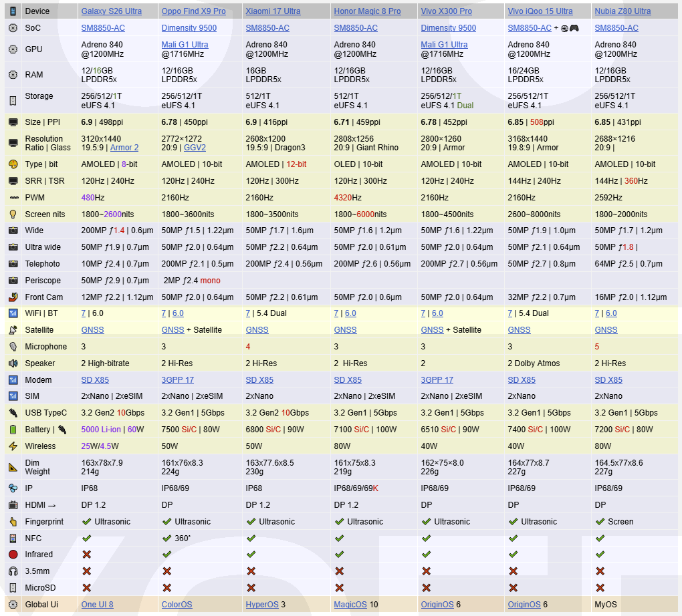The height and width of the screenshot is (616, 682).
Task: Click red X Infrared mark for Galaxy S26 Ultra
Action: [x=86, y=555]
